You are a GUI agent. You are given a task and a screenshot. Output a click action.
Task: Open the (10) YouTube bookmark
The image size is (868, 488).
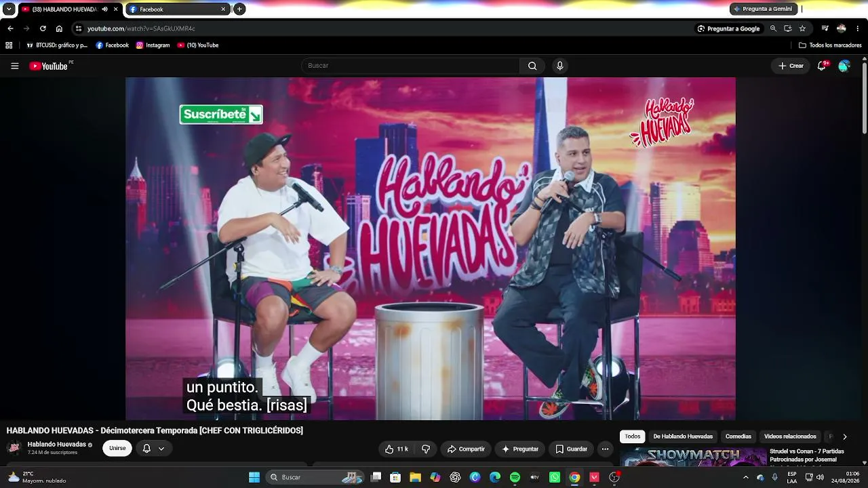(198, 45)
